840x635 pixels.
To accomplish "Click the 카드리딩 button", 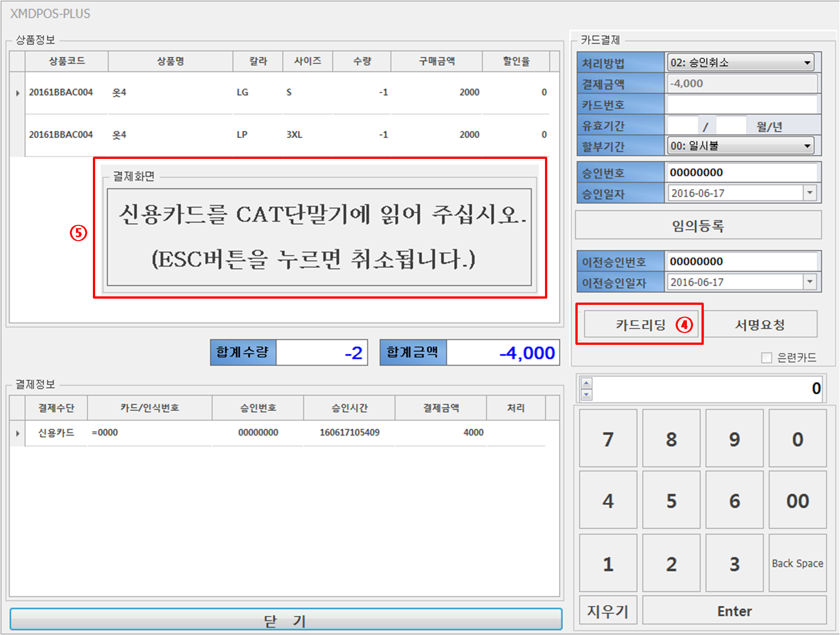I will coord(641,325).
